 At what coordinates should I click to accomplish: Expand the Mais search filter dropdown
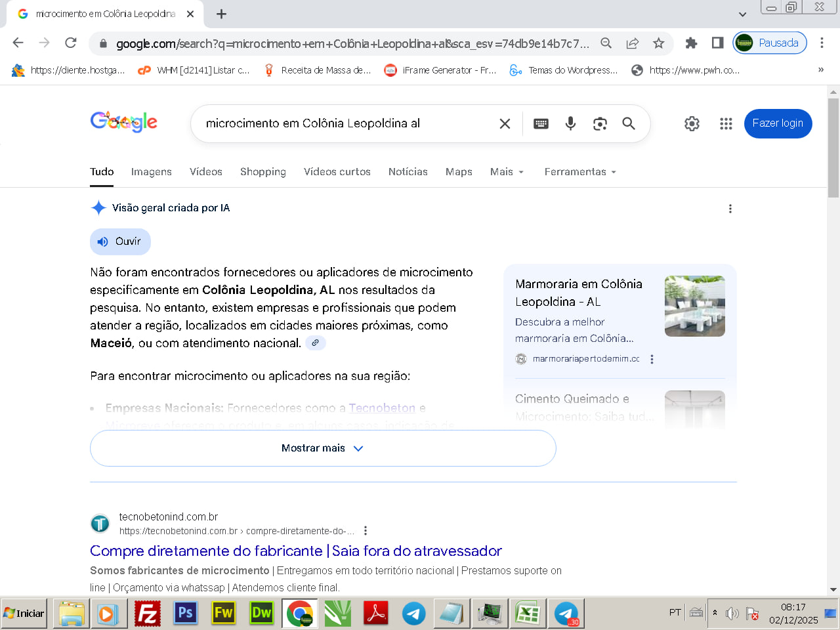pyautogui.click(x=507, y=172)
